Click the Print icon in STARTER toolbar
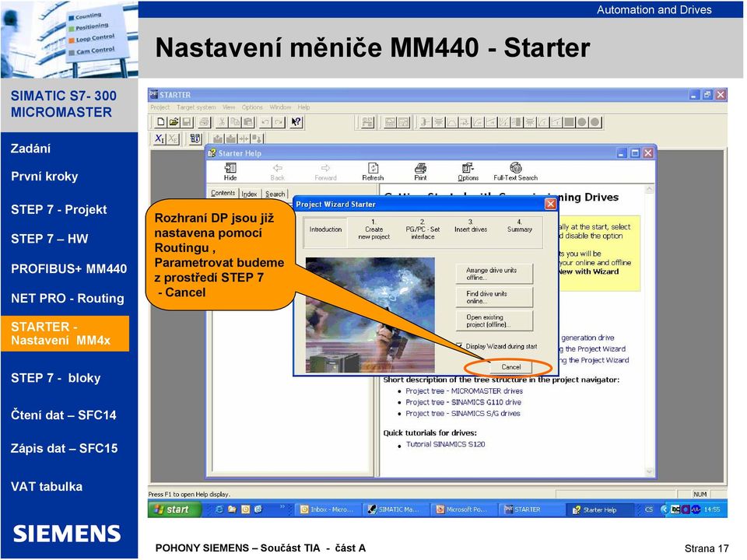Image resolution: width=747 pixels, height=560 pixels. pyautogui.click(x=204, y=122)
